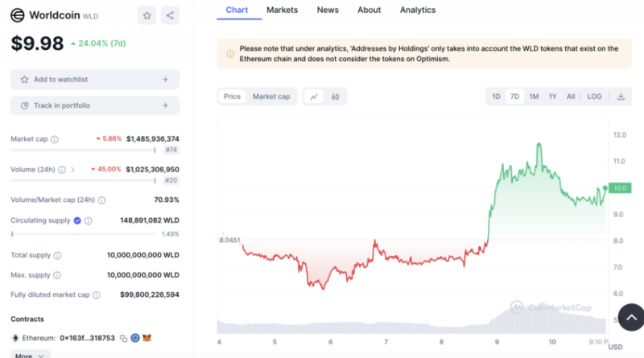Expand the More contracts dropdown

(30, 355)
